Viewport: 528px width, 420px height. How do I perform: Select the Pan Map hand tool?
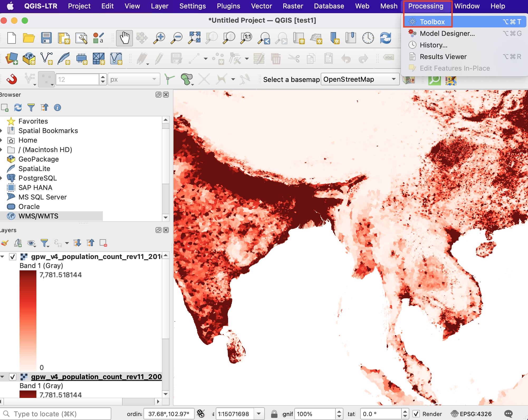pyautogui.click(x=124, y=38)
